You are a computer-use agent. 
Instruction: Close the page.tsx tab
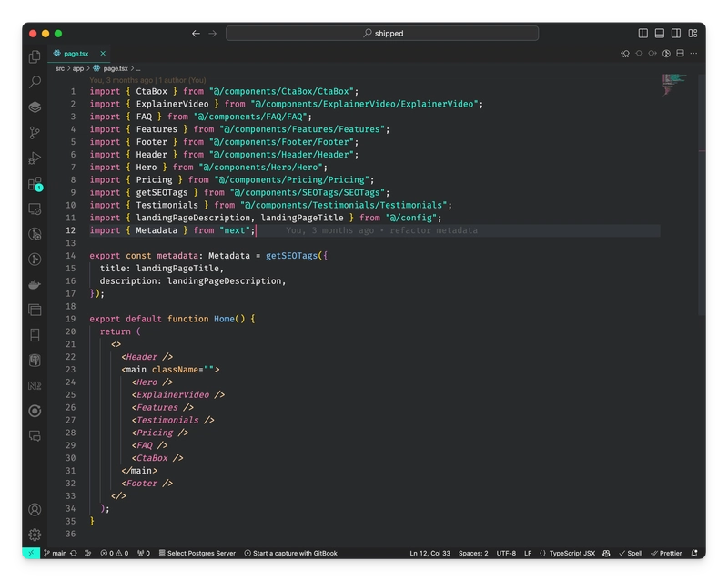(x=103, y=54)
